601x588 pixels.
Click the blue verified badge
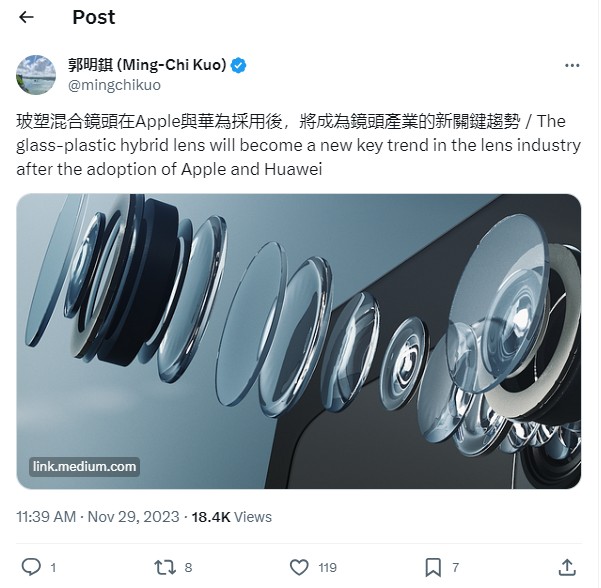[x=238, y=66]
